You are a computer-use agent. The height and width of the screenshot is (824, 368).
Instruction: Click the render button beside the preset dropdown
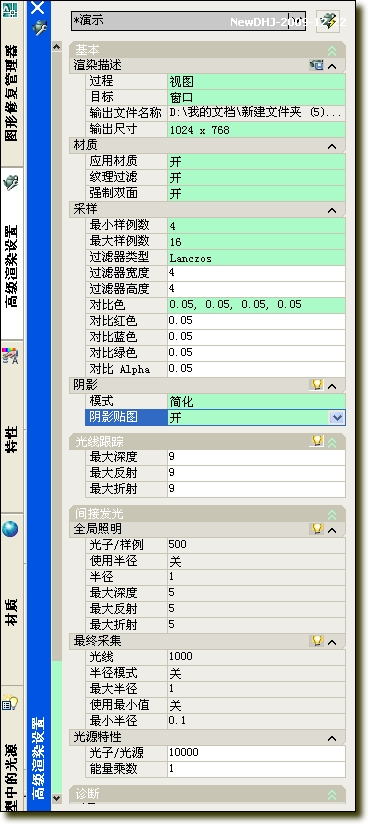pyautogui.click(x=328, y=22)
